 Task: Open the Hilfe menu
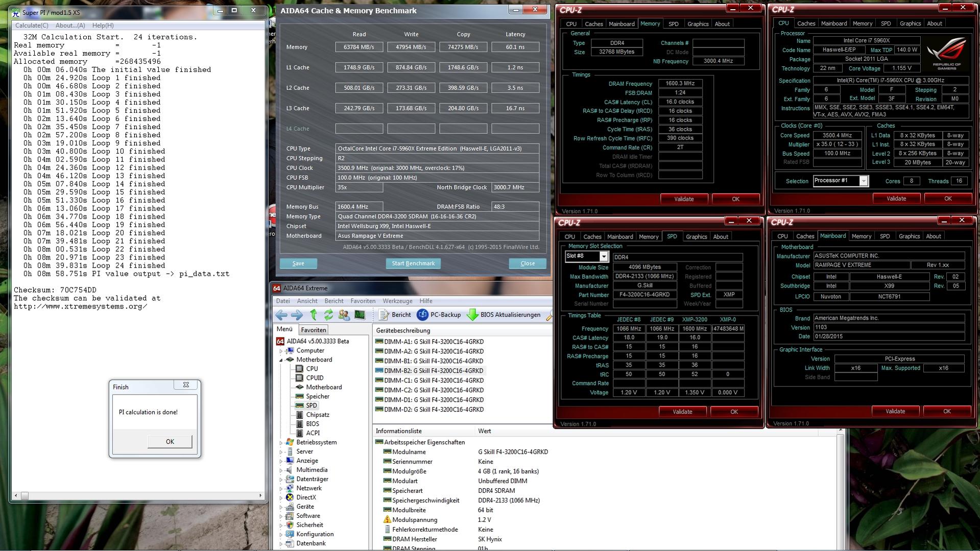coord(426,301)
